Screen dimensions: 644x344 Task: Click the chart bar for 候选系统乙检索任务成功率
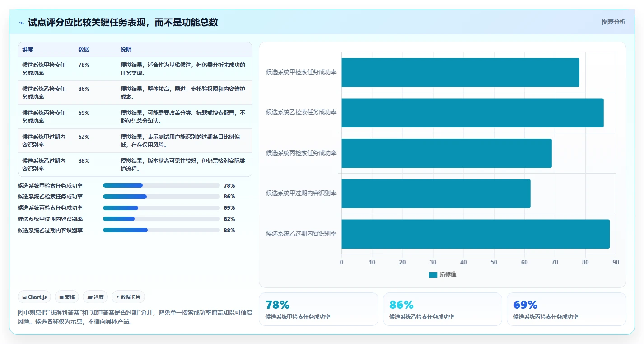tap(472, 113)
